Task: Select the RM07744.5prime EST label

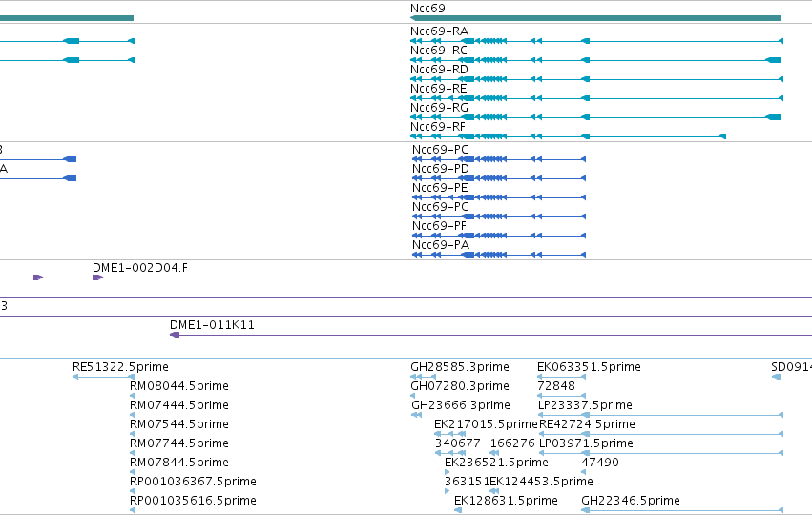Action: (178, 444)
